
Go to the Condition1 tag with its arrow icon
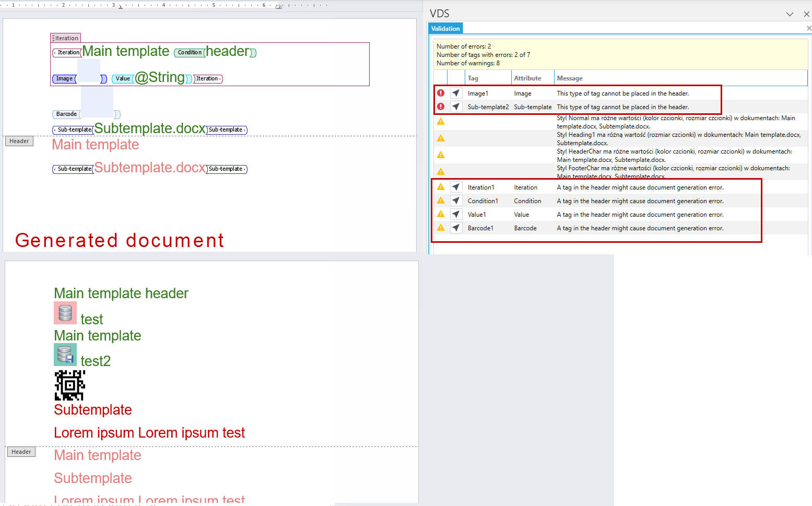456,201
